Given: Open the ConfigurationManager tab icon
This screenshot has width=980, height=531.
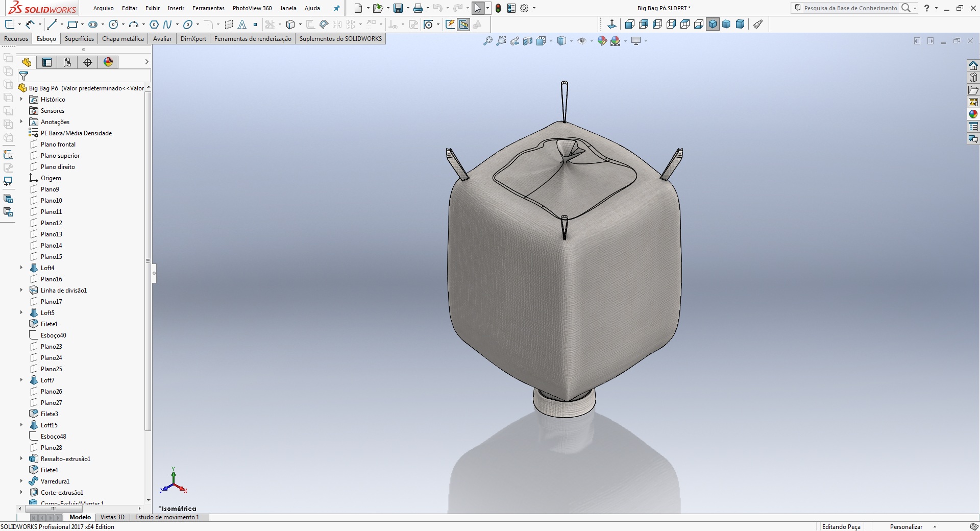Looking at the screenshot, I should click(67, 62).
